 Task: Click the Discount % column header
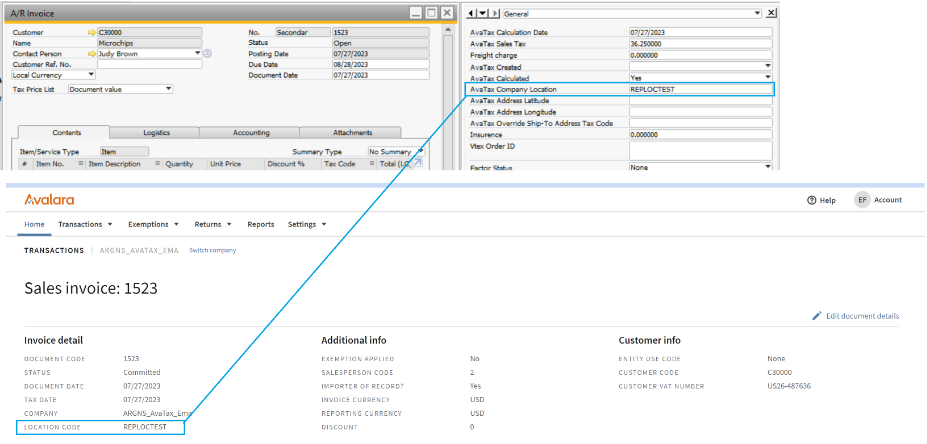293,164
